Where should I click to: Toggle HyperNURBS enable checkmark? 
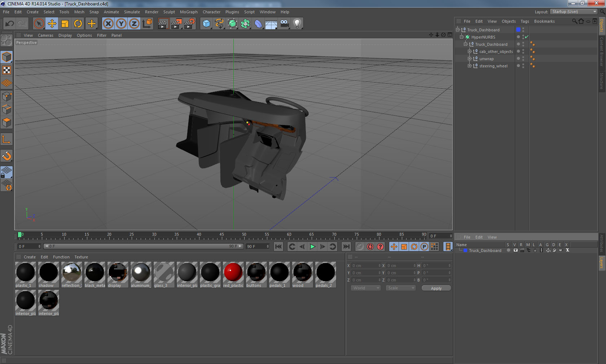[527, 37]
